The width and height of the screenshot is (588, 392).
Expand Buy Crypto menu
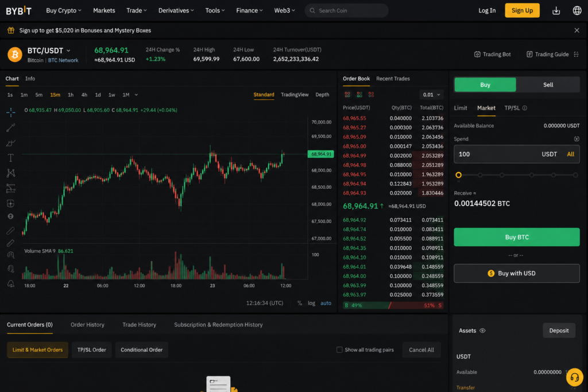pyautogui.click(x=63, y=10)
